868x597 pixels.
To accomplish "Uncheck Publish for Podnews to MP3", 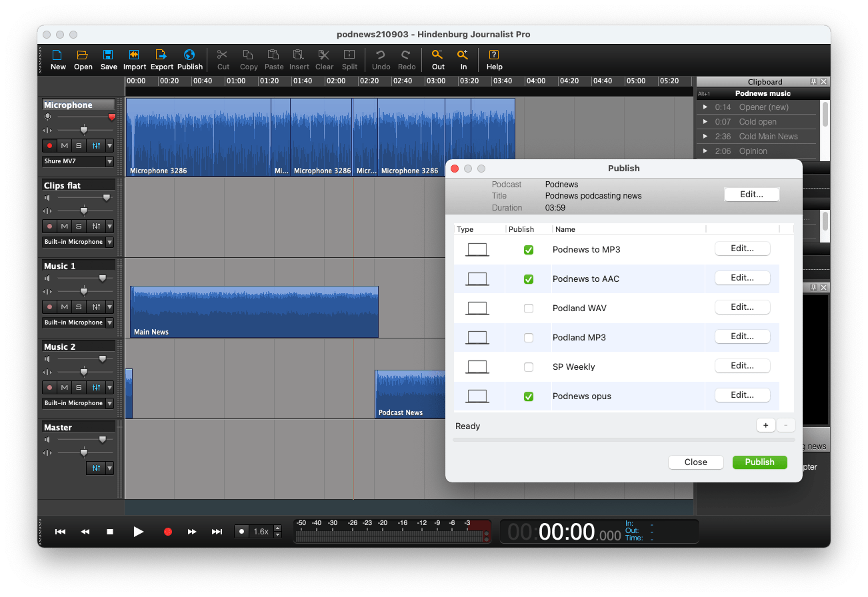I will pyautogui.click(x=529, y=250).
